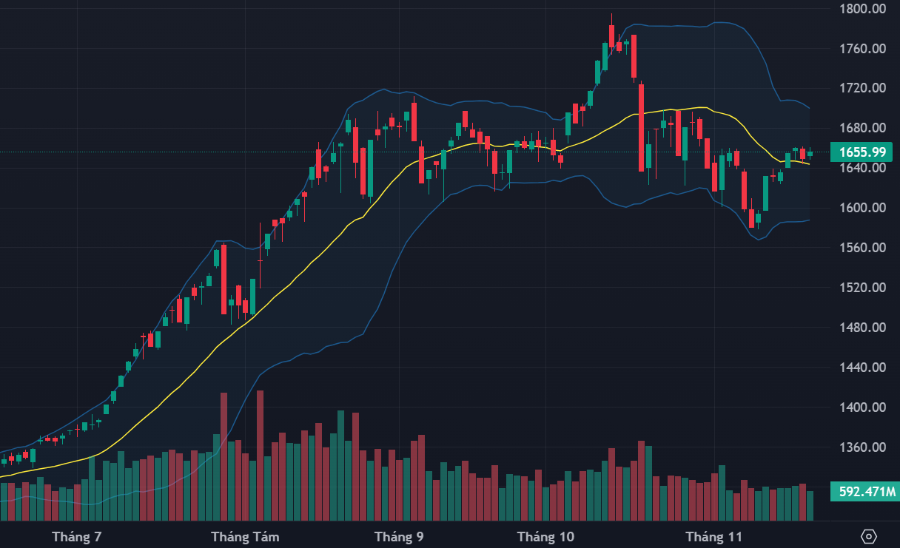Screen dimensions: 900x548
Task: Click the 1400.00 price scale label
Action: (863, 408)
